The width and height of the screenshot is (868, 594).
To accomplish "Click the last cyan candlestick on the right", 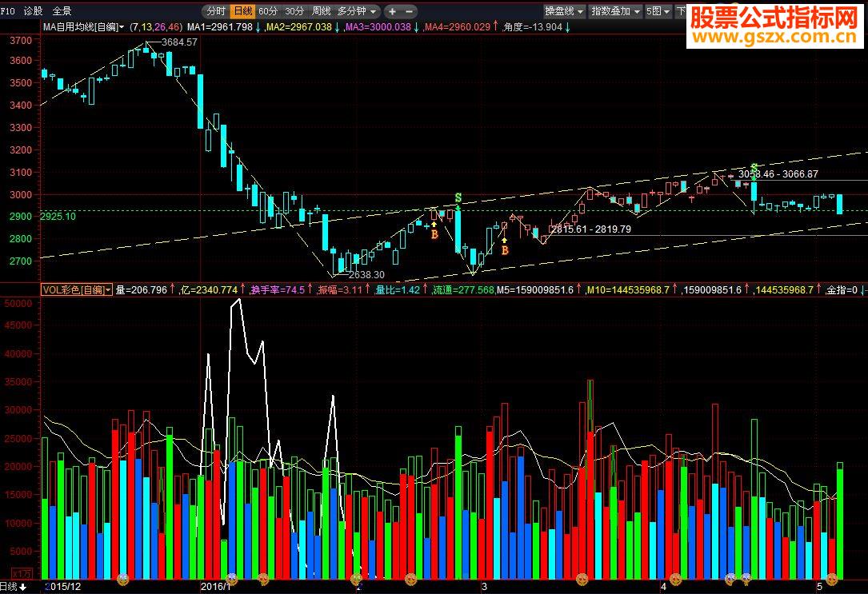I will point(840,204).
